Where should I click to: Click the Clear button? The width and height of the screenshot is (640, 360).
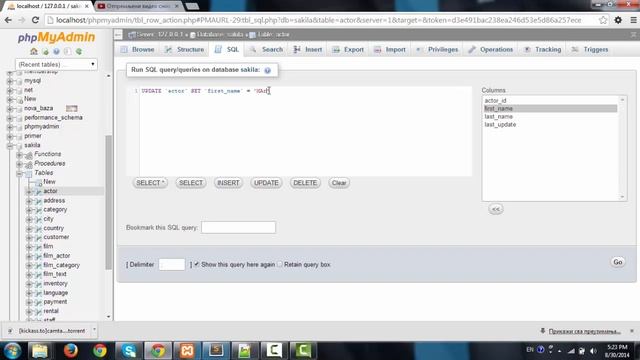click(339, 183)
